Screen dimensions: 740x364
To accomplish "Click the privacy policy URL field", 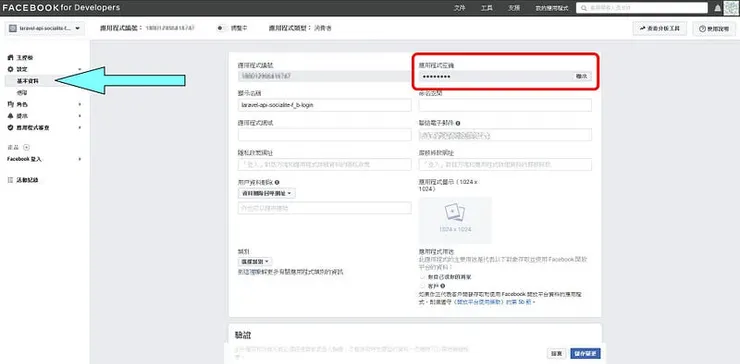I will pos(325,165).
